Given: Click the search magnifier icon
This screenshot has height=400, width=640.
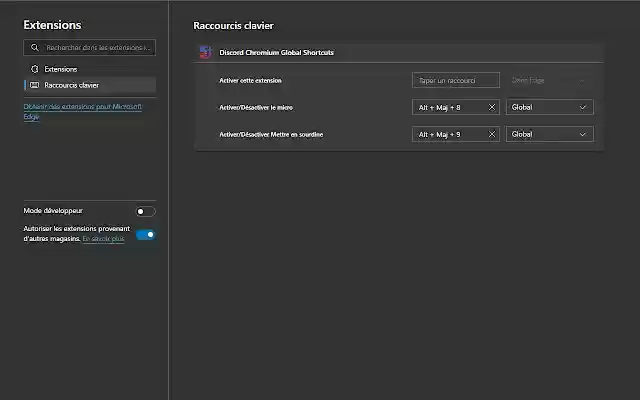Looking at the screenshot, I should pyautogui.click(x=35, y=48).
